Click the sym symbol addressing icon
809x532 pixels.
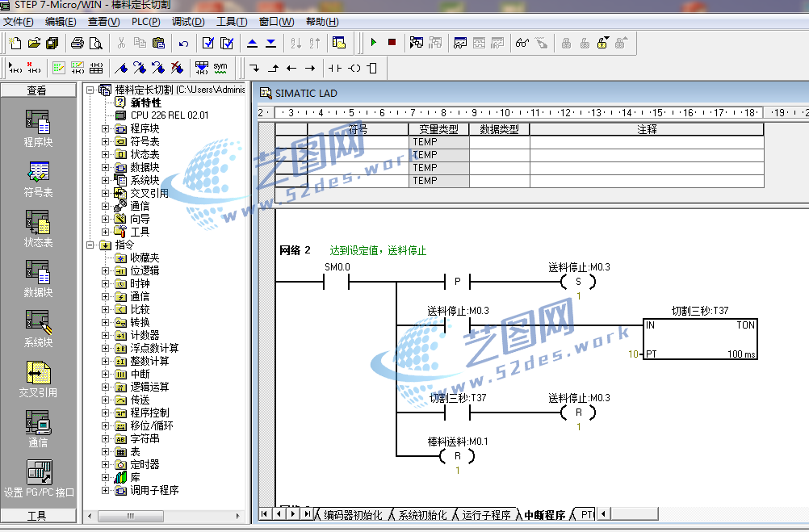coord(220,68)
